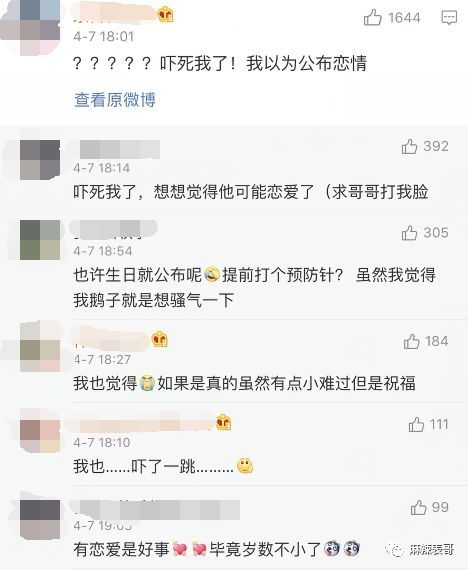
Task: Like the comment with 111 likes
Action: click(416, 424)
